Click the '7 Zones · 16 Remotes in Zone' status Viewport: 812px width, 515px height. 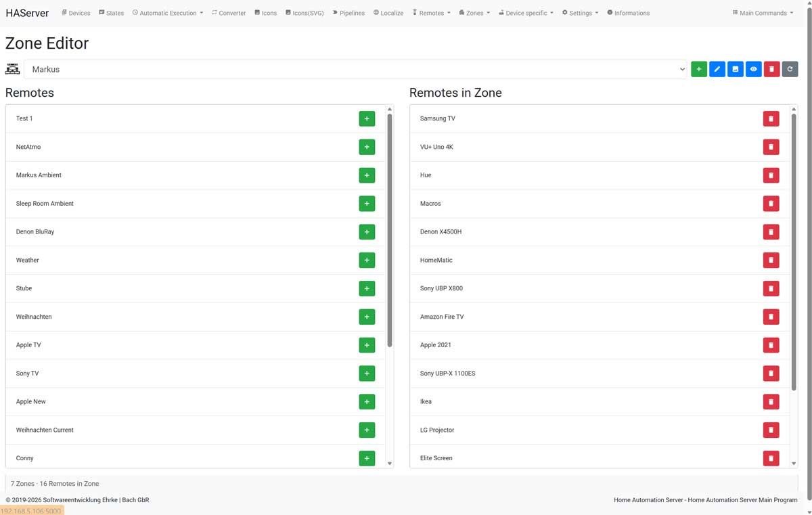pyautogui.click(x=55, y=484)
